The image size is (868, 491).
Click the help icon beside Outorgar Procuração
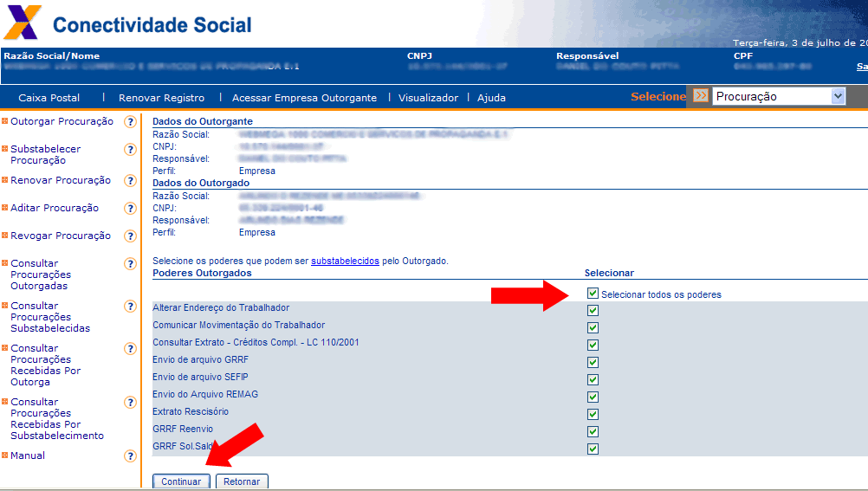click(x=130, y=122)
